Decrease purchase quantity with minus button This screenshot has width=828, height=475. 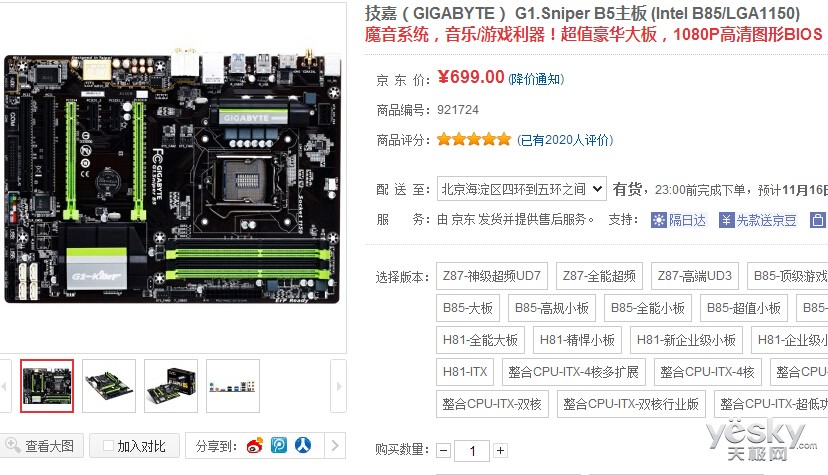click(x=444, y=451)
